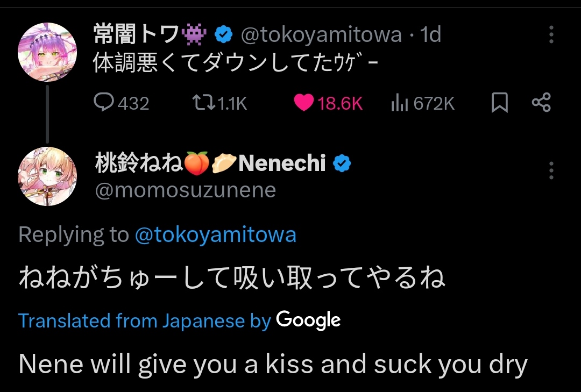Click the 1d timestamp on Towa's tweet

430,35
